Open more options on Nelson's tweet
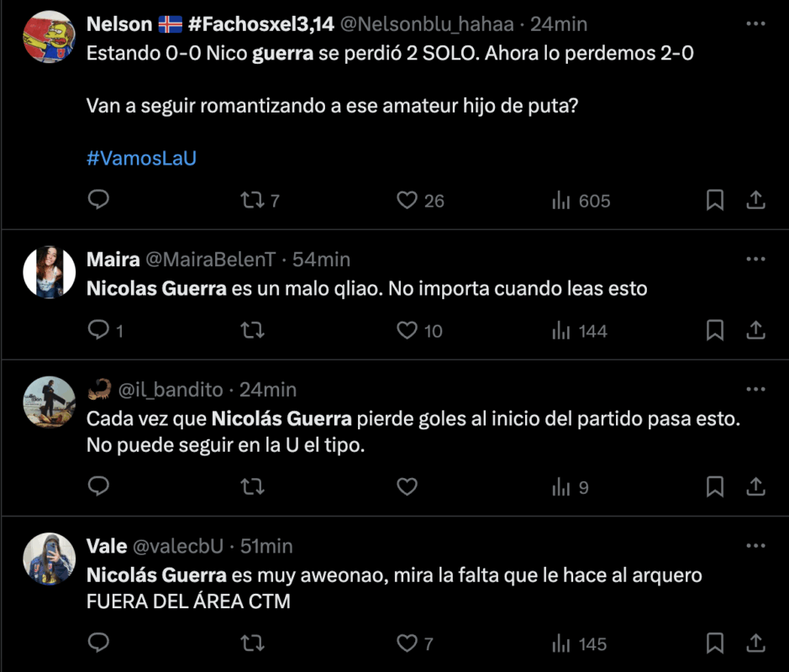Screen dimensions: 789x672 pyautogui.click(x=755, y=24)
